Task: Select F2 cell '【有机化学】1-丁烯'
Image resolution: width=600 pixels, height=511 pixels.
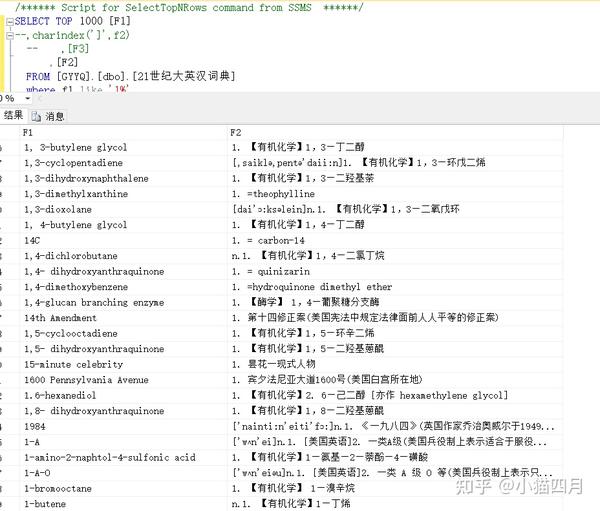Action: coord(395,504)
